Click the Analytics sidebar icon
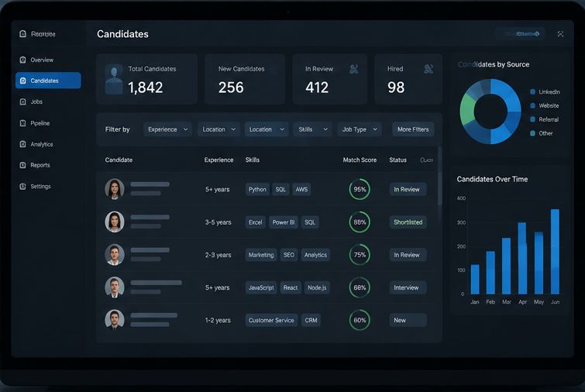Image resolution: width=585 pixels, height=392 pixels. 22,144
